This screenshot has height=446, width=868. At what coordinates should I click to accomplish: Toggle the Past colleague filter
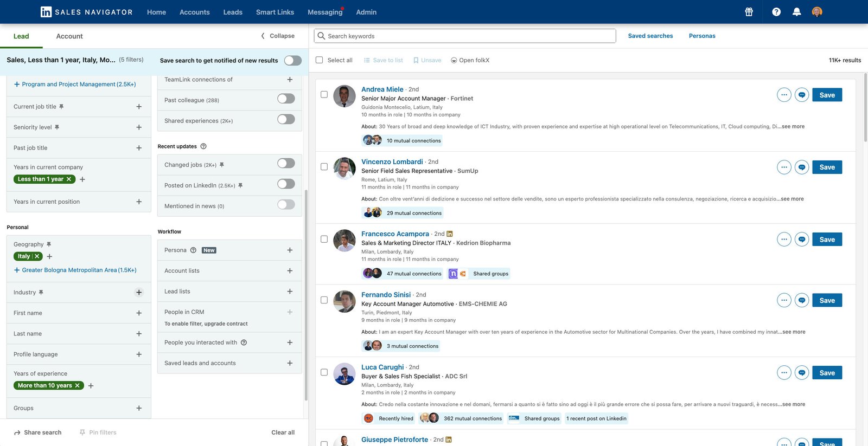286,99
